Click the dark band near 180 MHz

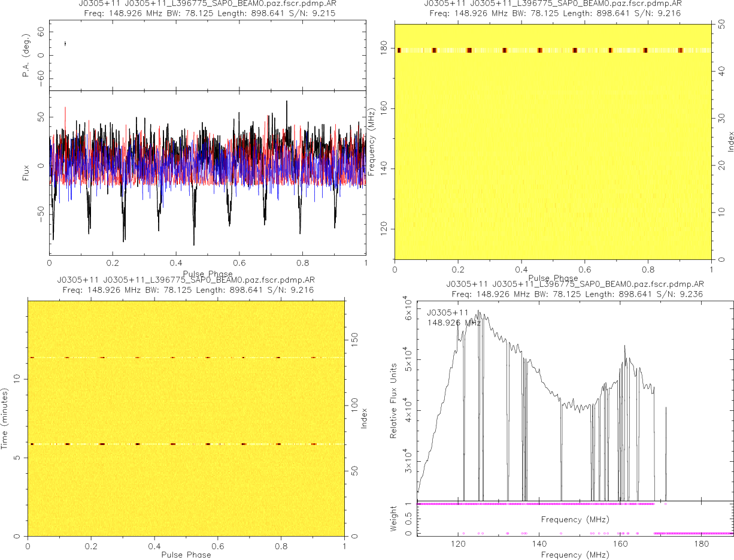pos(551,50)
